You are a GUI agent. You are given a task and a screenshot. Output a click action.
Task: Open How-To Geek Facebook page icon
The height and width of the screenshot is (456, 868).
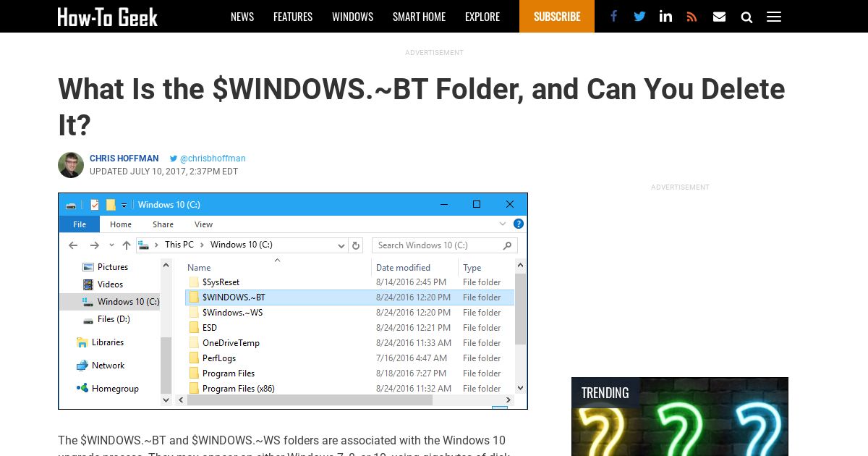[x=613, y=17]
